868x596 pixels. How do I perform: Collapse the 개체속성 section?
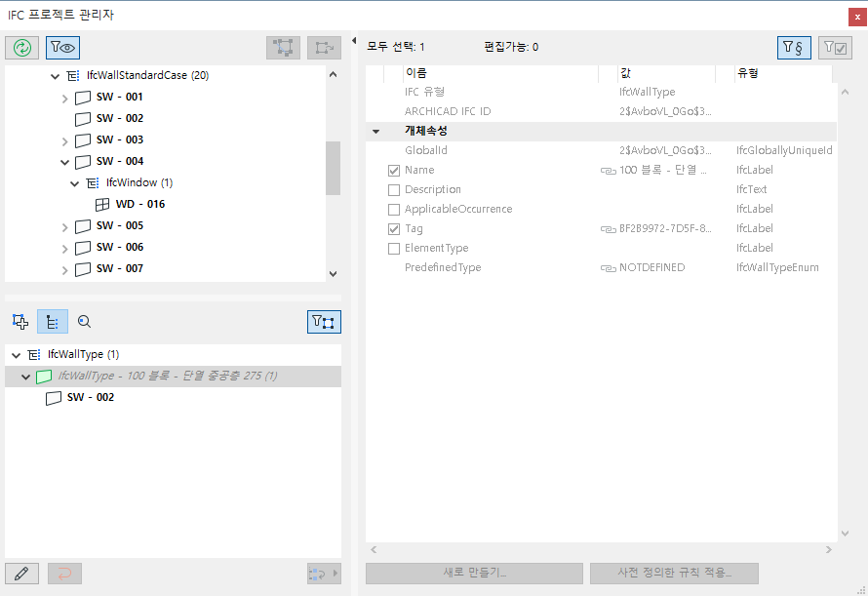(375, 132)
